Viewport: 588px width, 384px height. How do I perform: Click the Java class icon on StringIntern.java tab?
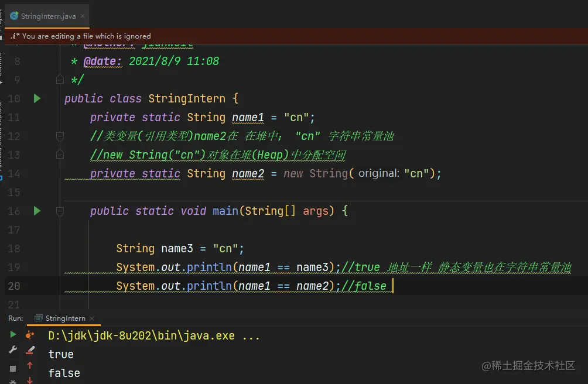pyautogui.click(x=14, y=16)
